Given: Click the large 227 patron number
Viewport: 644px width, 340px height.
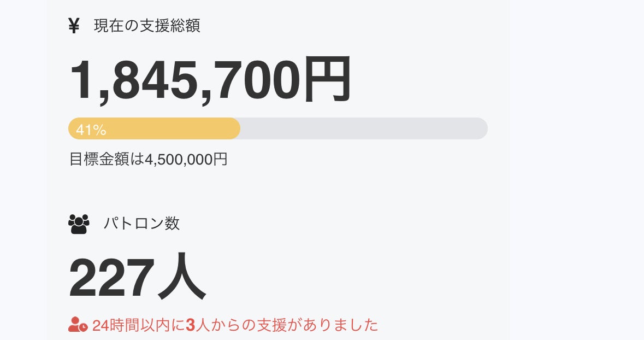Looking at the screenshot, I should pos(108,278).
